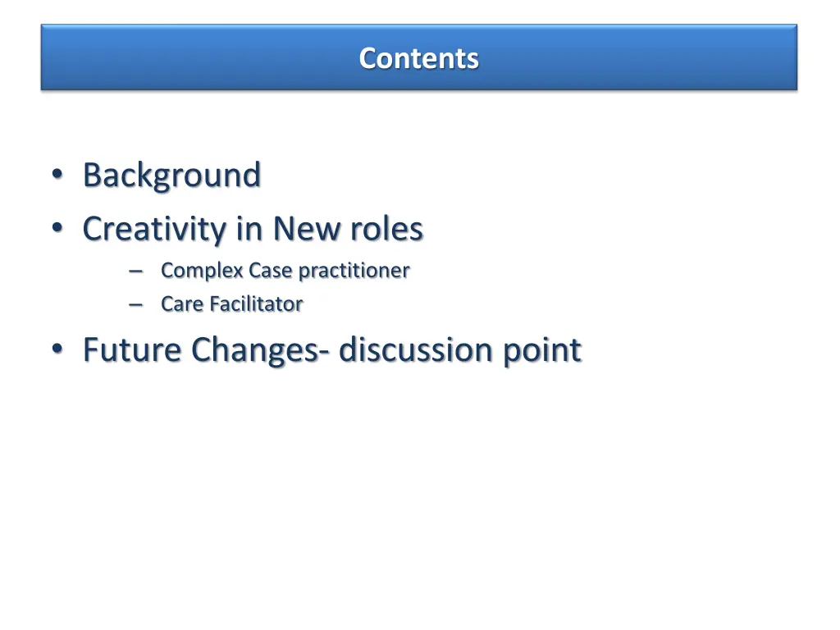
Task: Click the Background bullet text
Action: (171, 176)
